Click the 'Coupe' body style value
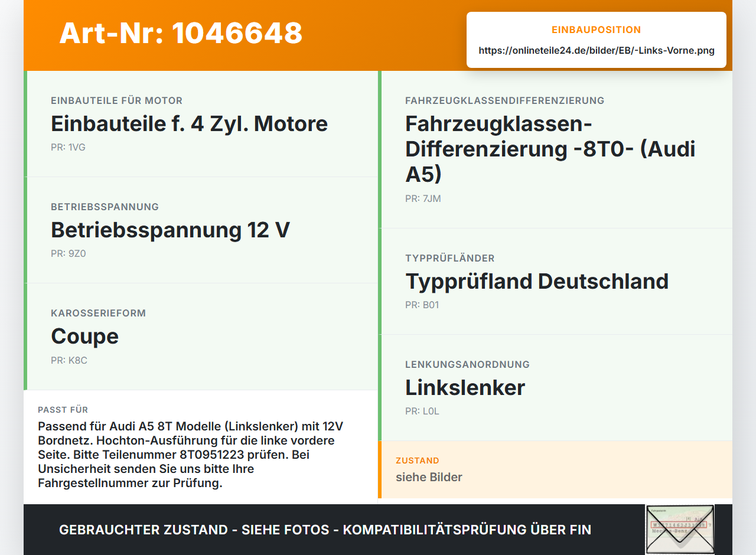Viewport: 756px width, 555px height. coord(84,336)
